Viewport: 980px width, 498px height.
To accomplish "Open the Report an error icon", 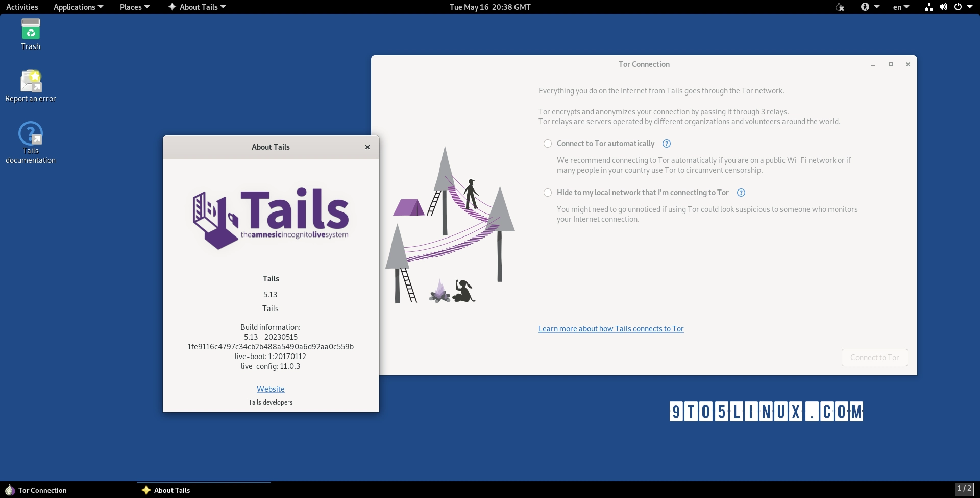I will [x=30, y=80].
